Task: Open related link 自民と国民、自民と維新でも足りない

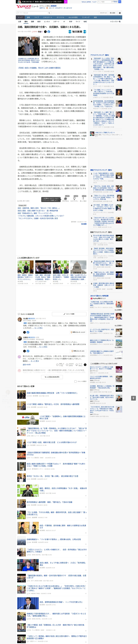Action: pyautogui.click(x=38, y=211)
